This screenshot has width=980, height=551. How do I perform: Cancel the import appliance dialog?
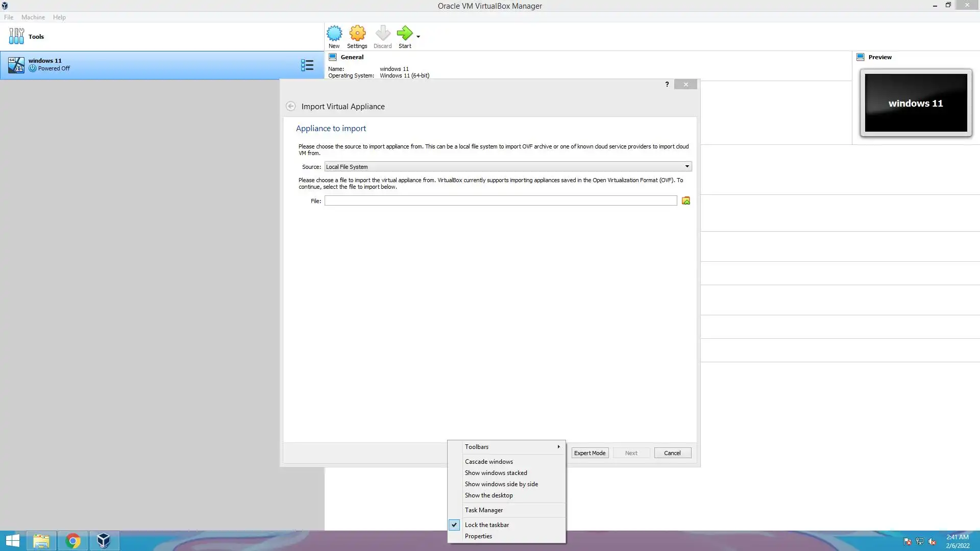click(672, 453)
